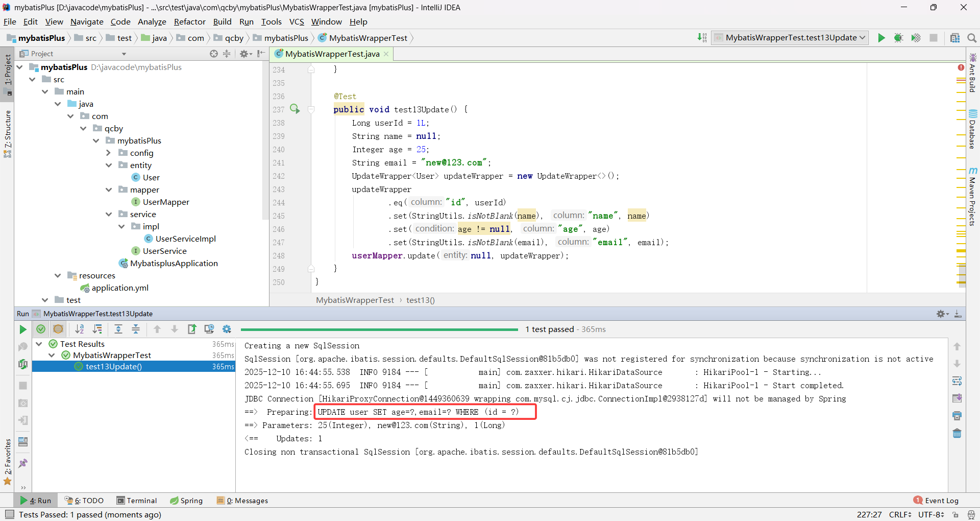Click the CRLF line separator indicator
This screenshot has height=521, width=980.
900,514
